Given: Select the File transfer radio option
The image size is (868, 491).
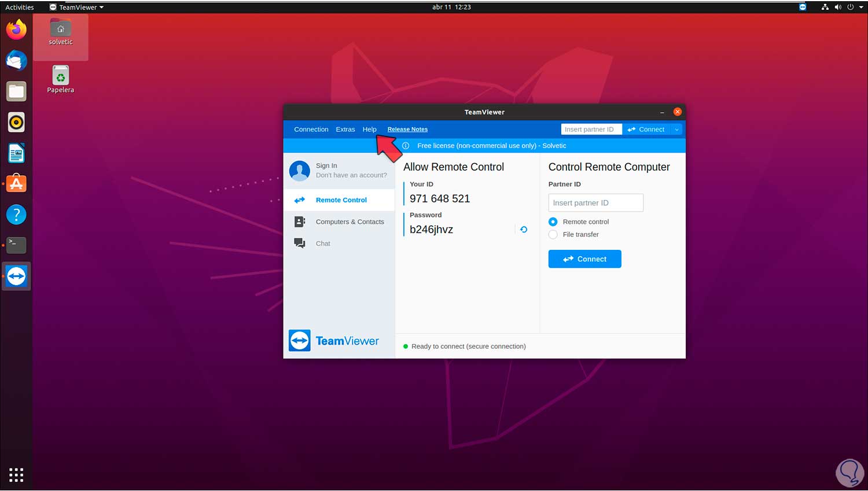Looking at the screenshot, I should tap(553, 234).
